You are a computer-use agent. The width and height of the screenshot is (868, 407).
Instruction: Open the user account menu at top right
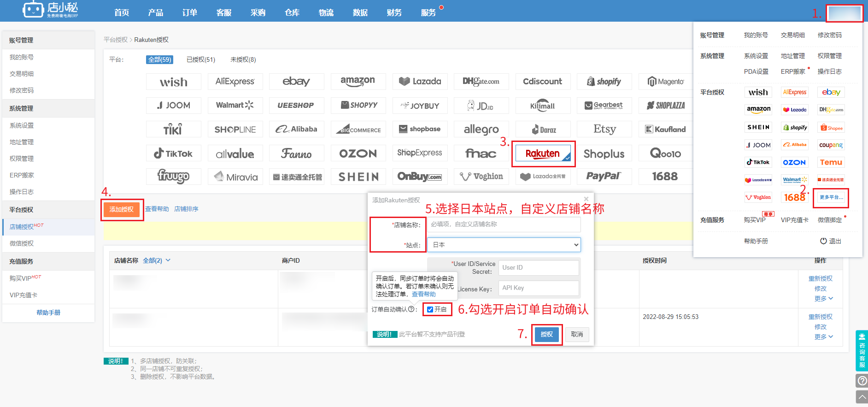(844, 13)
